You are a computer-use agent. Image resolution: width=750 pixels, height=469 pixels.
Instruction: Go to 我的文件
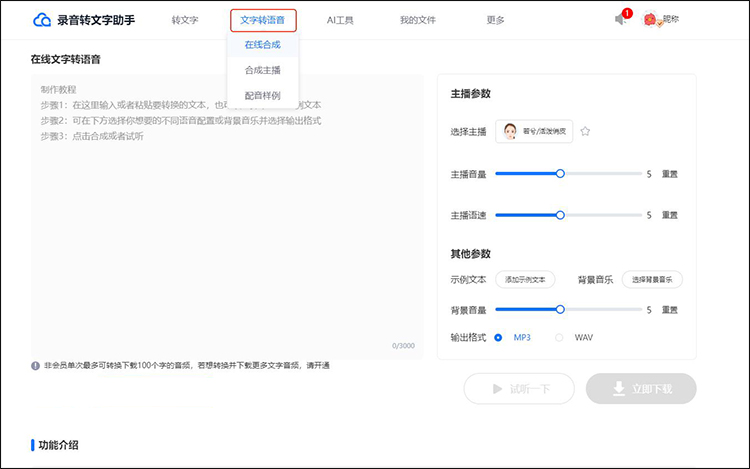coord(418,20)
